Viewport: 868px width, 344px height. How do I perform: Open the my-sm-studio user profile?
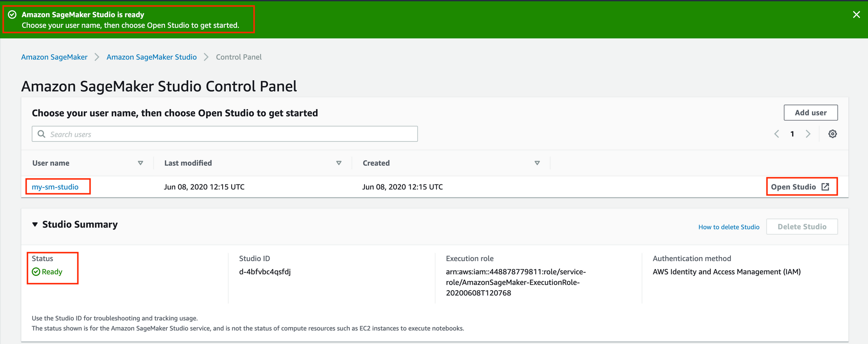pyautogui.click(x=55, y=187)
